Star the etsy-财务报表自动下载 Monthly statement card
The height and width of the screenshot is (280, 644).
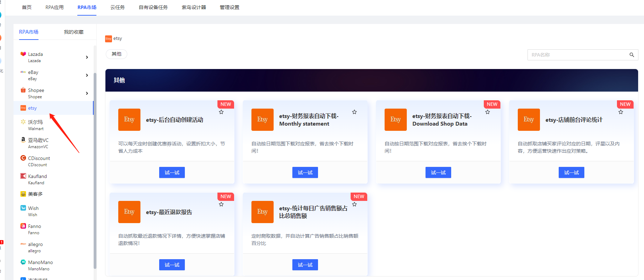click(x=354, y=112)
